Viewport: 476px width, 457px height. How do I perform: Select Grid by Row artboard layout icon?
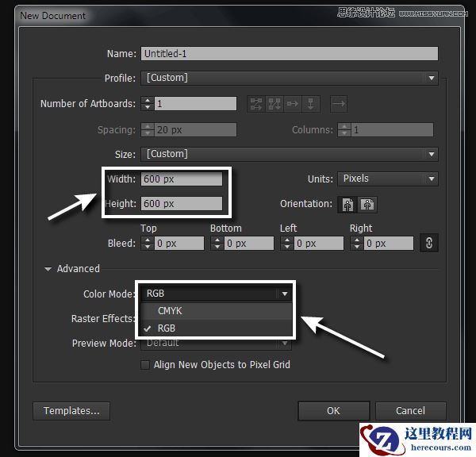pyautogui.click(x=256, y=104)
